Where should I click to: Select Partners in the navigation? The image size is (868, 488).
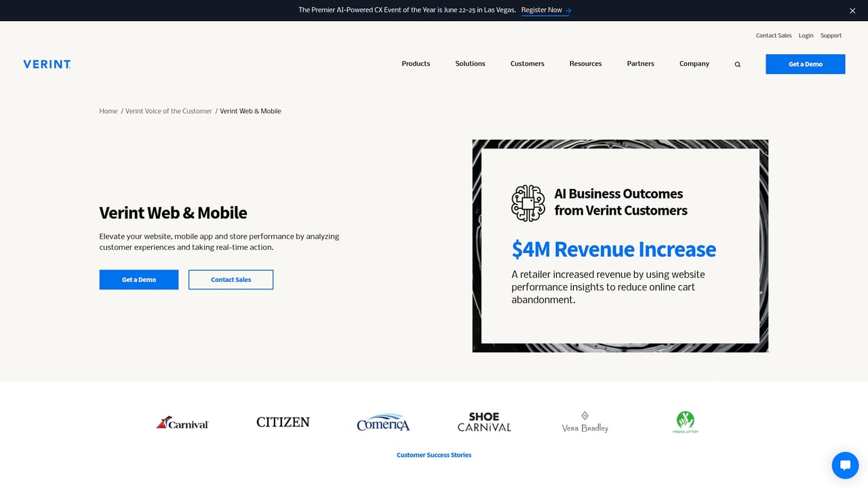(640, 64)
